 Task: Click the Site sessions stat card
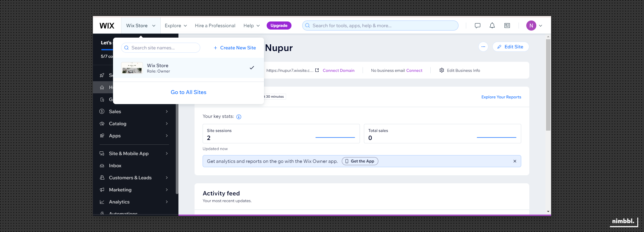(x=281, y=134)
